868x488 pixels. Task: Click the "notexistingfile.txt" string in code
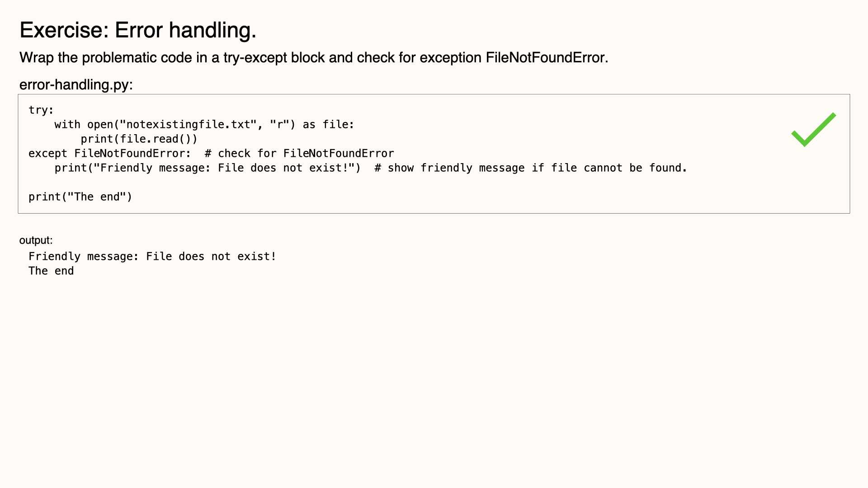(188, 124)
